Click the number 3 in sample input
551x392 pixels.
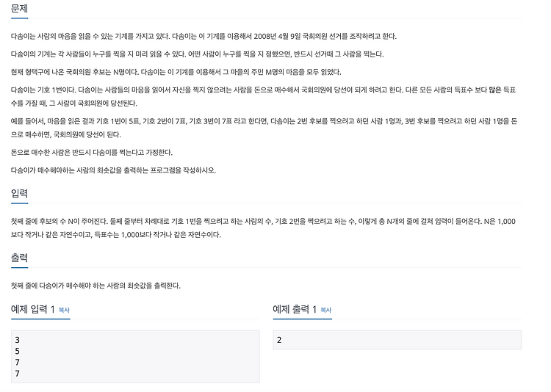[x=17, y=340]
